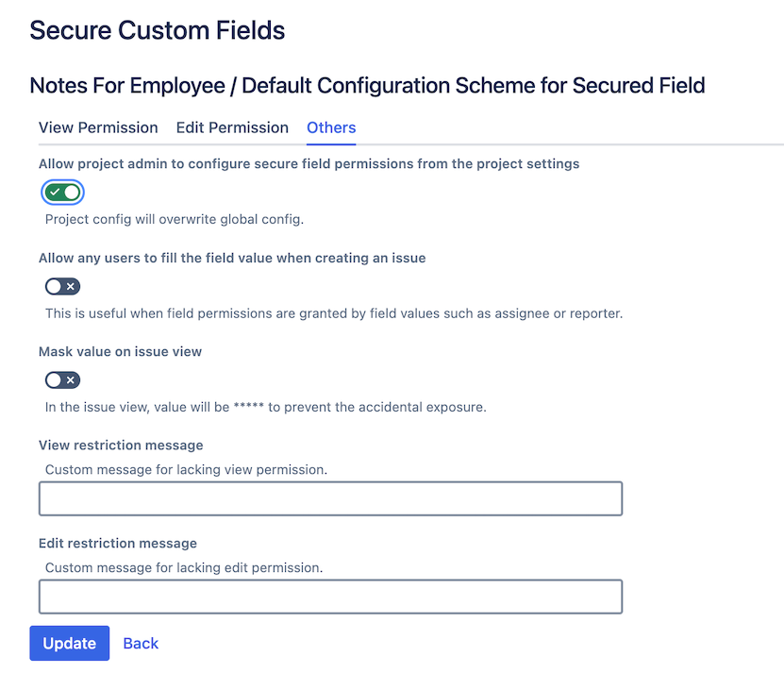The height and width of the screenshot is (690, 784).
Task: Open the Edit Permission tab
Action: coord(232,127)
